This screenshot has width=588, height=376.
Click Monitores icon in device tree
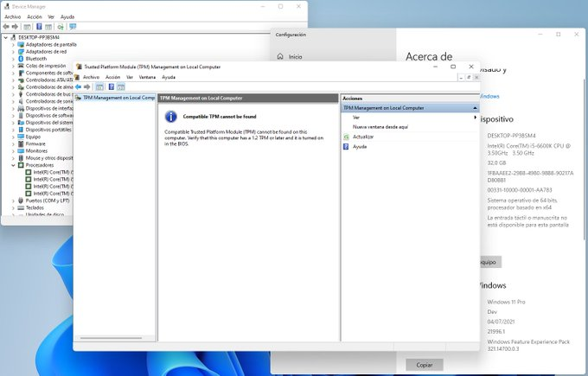click(x=21, y=151)
